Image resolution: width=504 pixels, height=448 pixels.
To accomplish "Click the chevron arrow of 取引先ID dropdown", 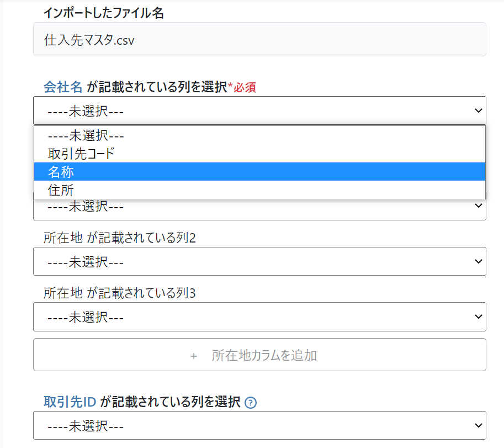I will (478, 425).
